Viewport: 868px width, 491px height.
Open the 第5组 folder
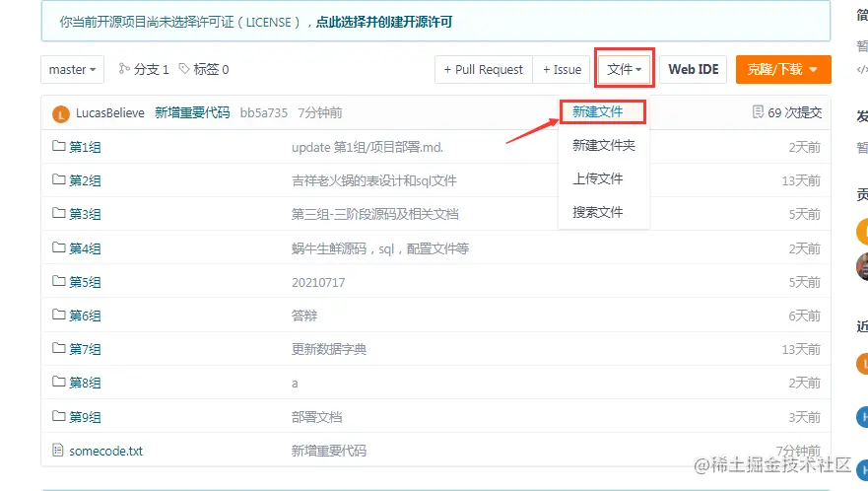pyautogui.click(x=85, y=282)
